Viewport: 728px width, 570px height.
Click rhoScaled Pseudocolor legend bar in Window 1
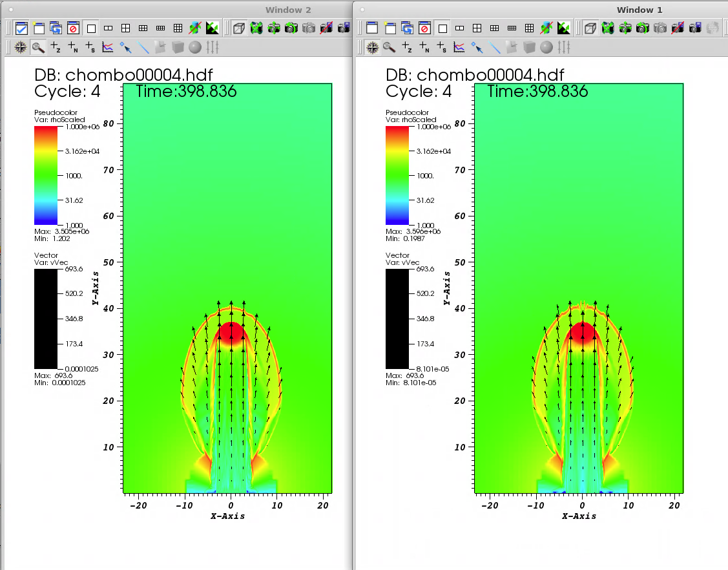pyautogui.click(x=397, y=175)
